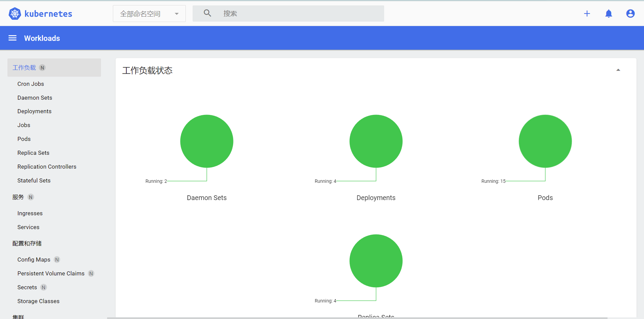Open the Storage Classes page
The width and height of the screenshot is (644, 319).
[38, 301]
